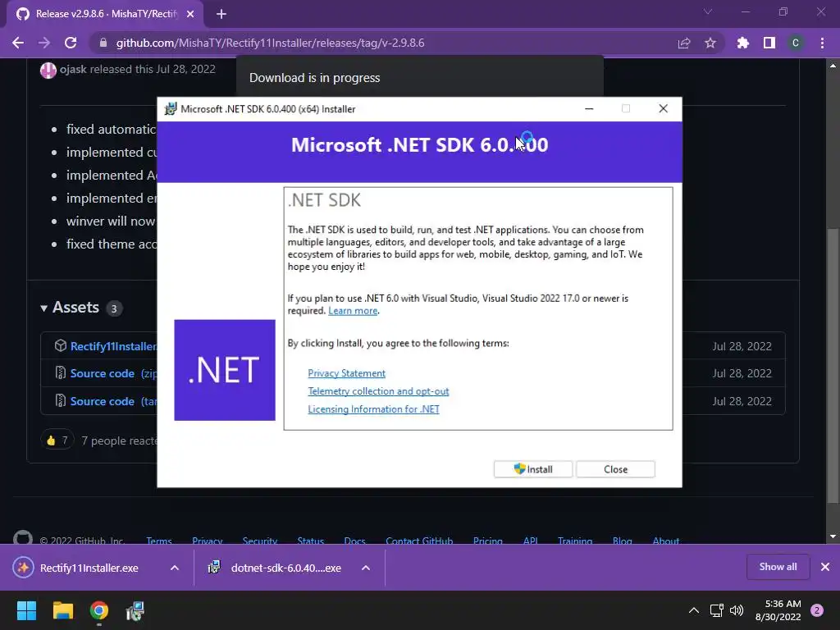Click GitHub footer About link
The image size is (840, 630).
(666, 541)
